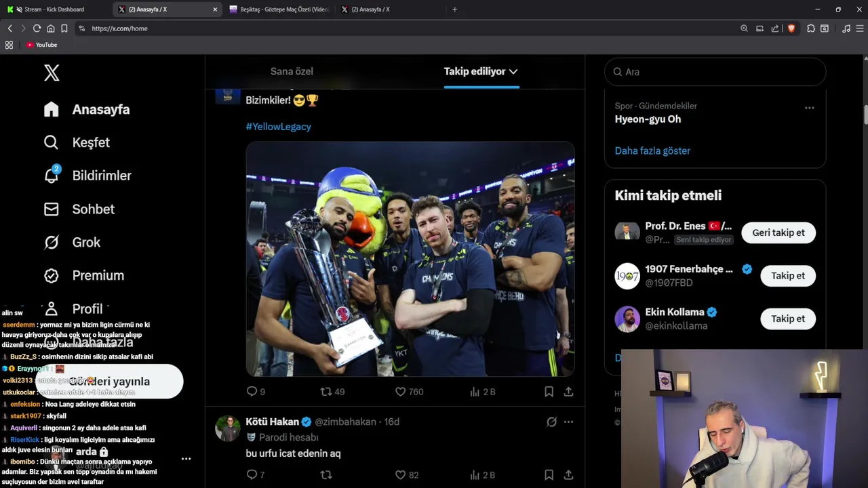
Task: Bookmark the YellowLegacy post
Action: point(549,392)
